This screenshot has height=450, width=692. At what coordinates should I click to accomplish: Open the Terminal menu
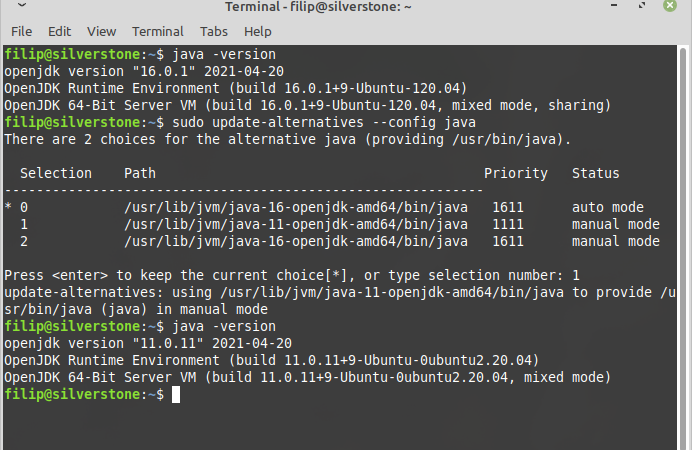[157, 32]
